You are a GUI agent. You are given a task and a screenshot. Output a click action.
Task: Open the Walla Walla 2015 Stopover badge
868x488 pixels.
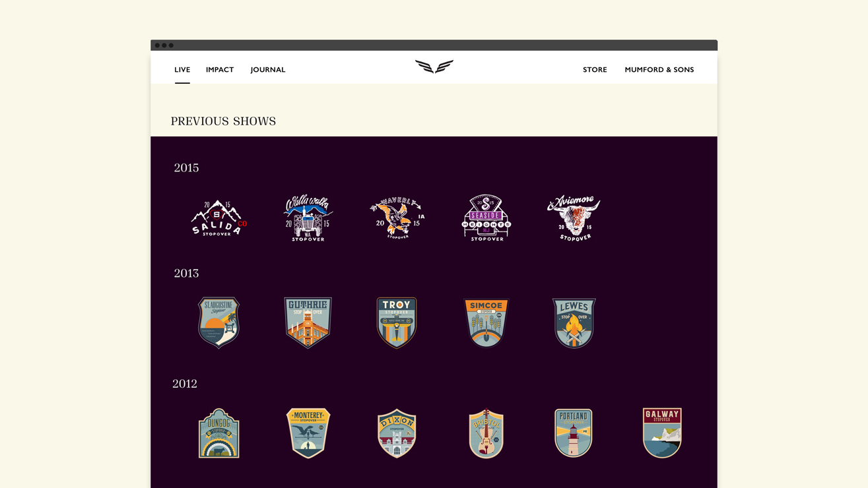[308, 218]
